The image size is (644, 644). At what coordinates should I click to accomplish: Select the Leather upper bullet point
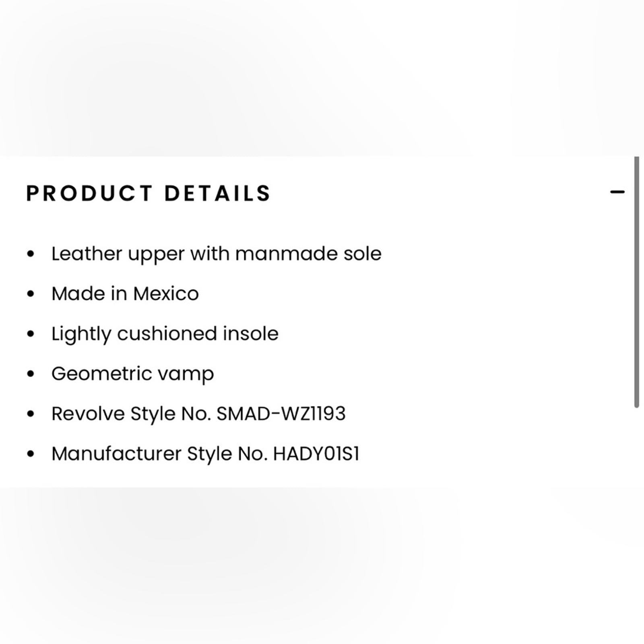(x=217, y=253)
